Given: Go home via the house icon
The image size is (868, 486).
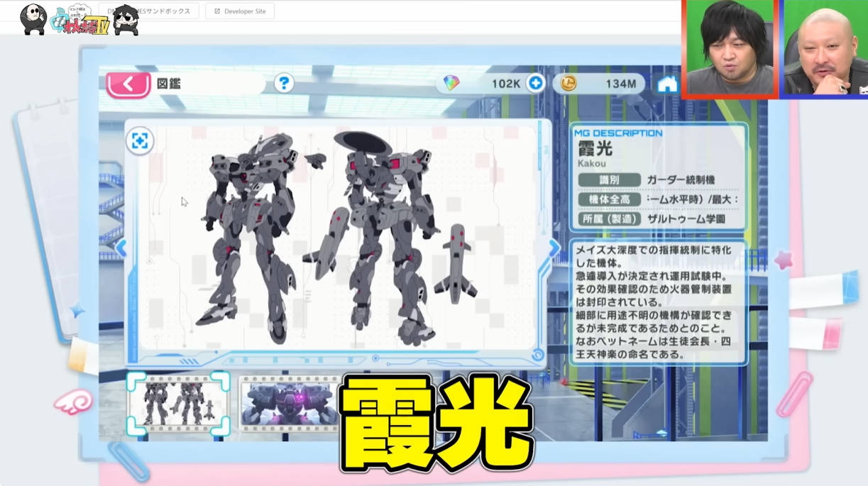Looking at the screenshot, I should [667, 84].
